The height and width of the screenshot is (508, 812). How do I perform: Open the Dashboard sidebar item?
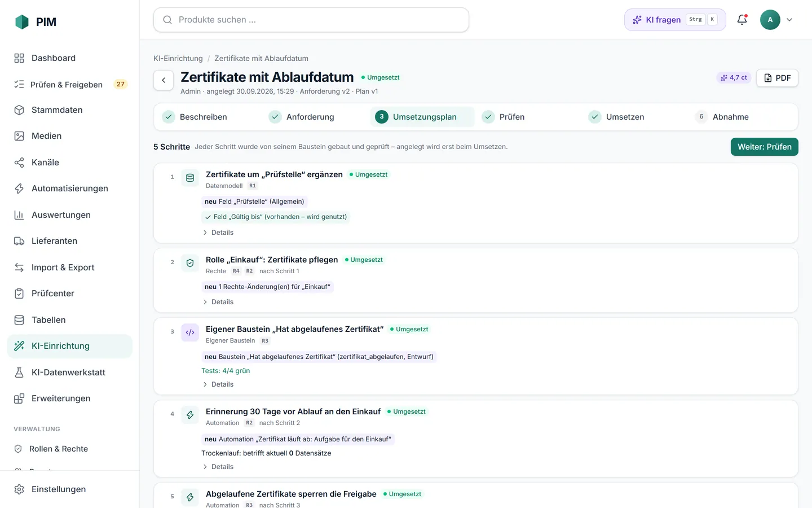(x=69, y=58)
